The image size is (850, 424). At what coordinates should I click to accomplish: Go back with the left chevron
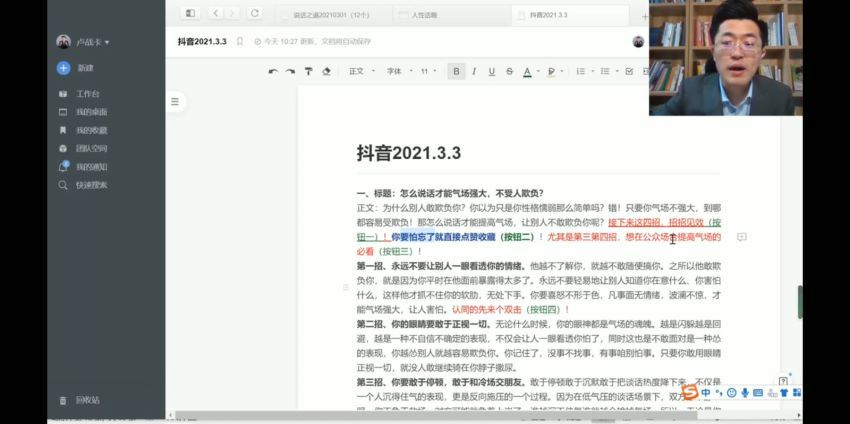tap(216, 13)
